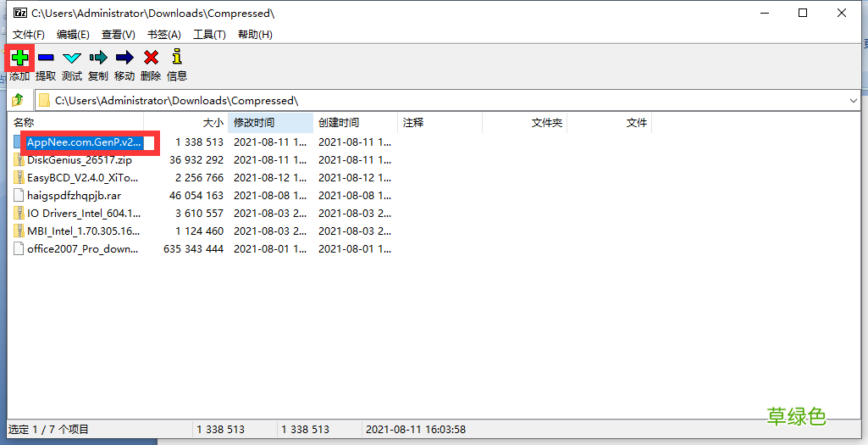The height and width of the screenshot is (445, 868).
Task: Click the Copy arrow icon
Action: 98,57
